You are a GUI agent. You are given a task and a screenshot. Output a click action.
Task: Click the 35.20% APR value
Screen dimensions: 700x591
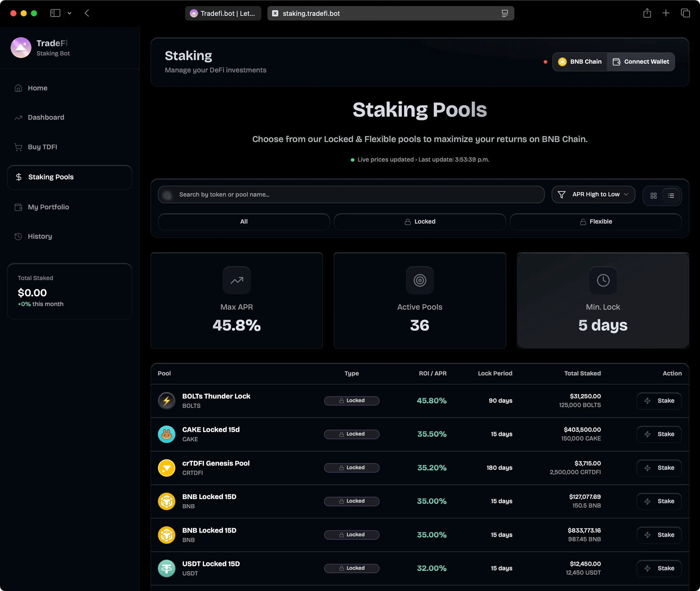432,468
